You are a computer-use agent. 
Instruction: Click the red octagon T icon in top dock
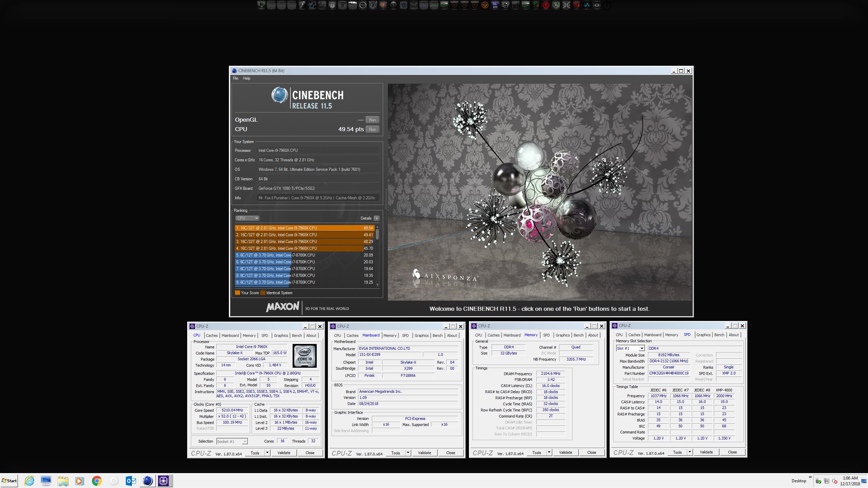(x=546, y=5)
